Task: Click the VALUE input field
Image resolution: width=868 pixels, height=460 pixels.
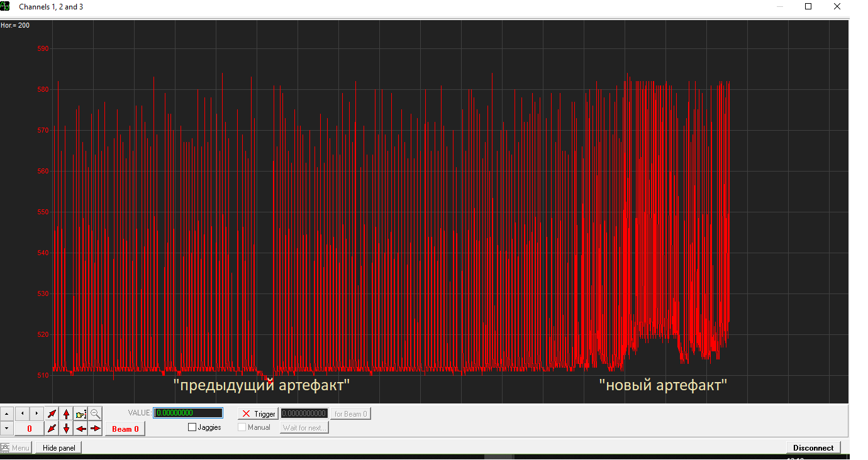Action: (188, 413)
